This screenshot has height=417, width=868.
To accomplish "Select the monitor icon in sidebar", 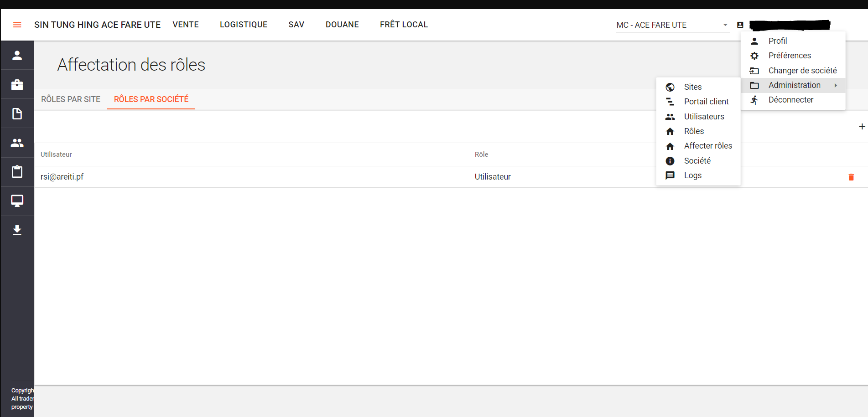I will tap(17, 201).
